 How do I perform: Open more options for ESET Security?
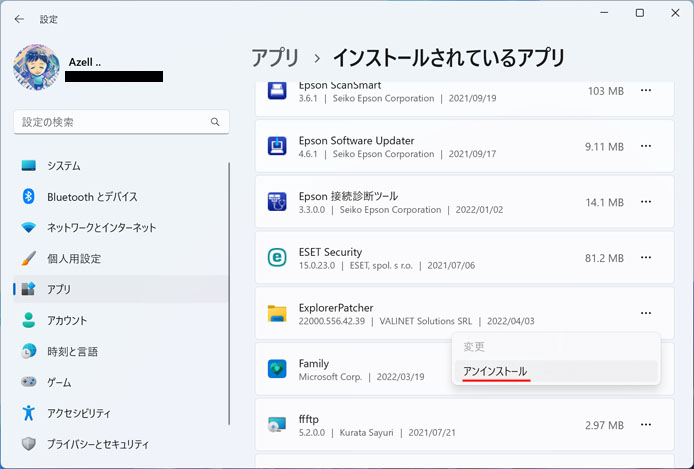[646, 258]
